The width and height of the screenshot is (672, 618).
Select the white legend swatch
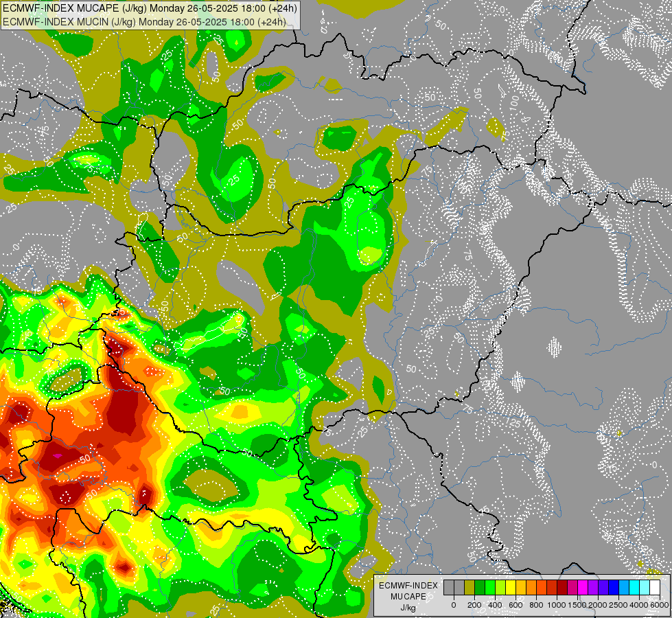click(x=655, y=587)
